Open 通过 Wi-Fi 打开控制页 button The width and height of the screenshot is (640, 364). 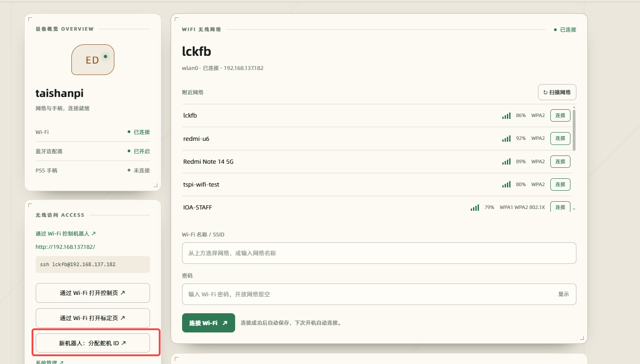pos(93,293)
